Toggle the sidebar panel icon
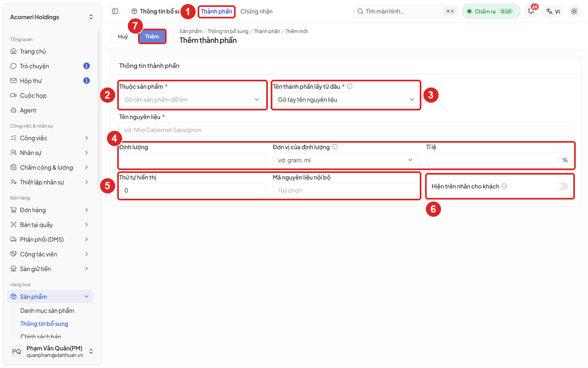The image size is (588, 368). pos(115,11)
